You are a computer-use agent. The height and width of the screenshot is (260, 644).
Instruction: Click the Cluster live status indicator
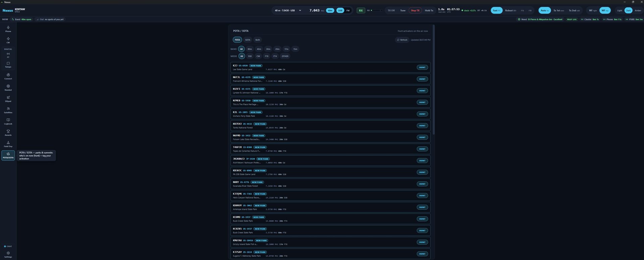pos(590,19)
